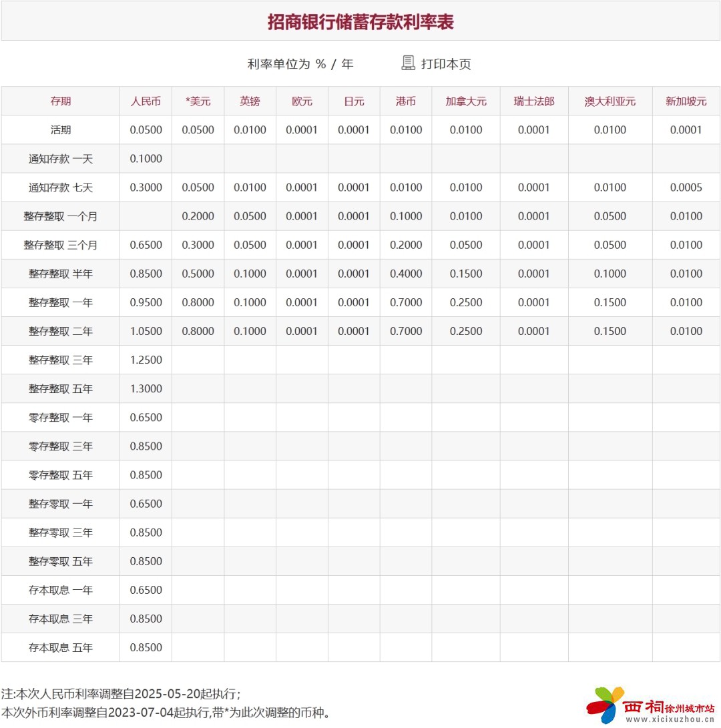Select the 加拿大元 column header
721x728 pixels.
pyautogui.click(x=466, y=101)
